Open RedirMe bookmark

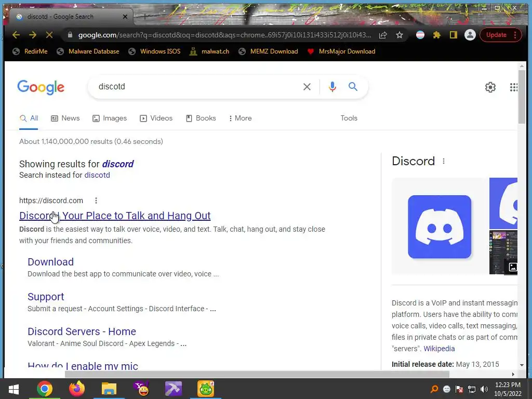[30, 51]
